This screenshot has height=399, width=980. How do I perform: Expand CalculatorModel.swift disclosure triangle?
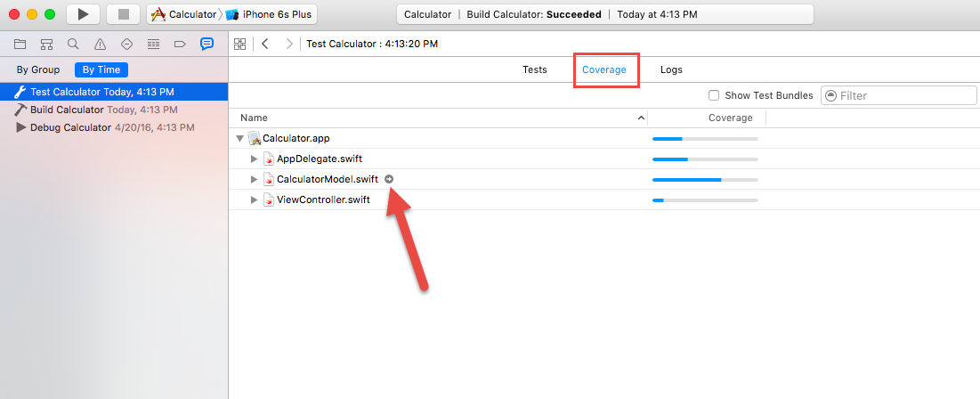[x=254, y=180]
